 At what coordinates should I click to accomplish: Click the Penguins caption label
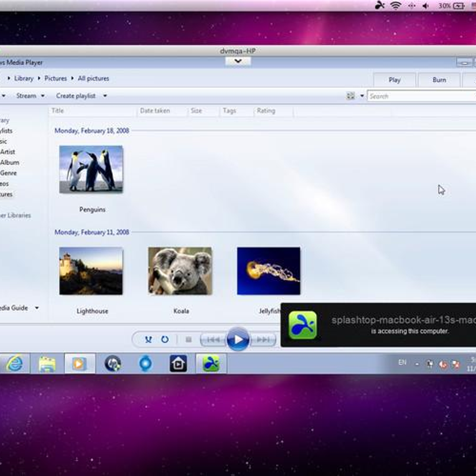(x=92, y=209)
